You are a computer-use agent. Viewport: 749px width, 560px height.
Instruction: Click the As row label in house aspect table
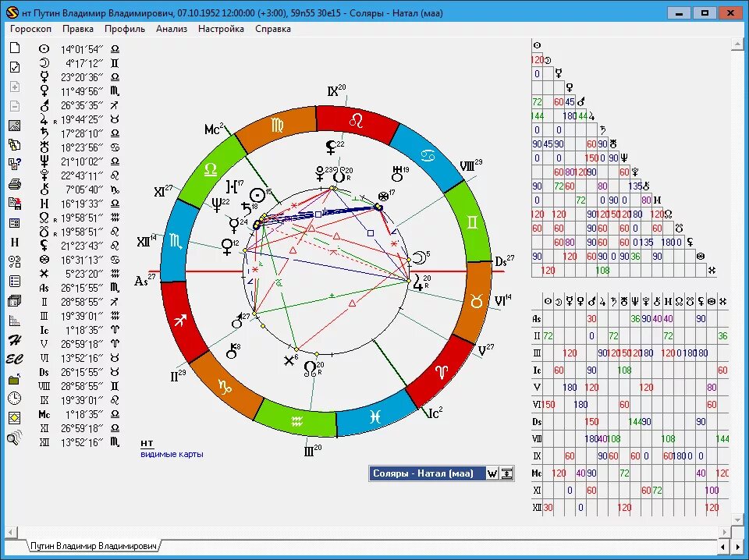point(537,319)
